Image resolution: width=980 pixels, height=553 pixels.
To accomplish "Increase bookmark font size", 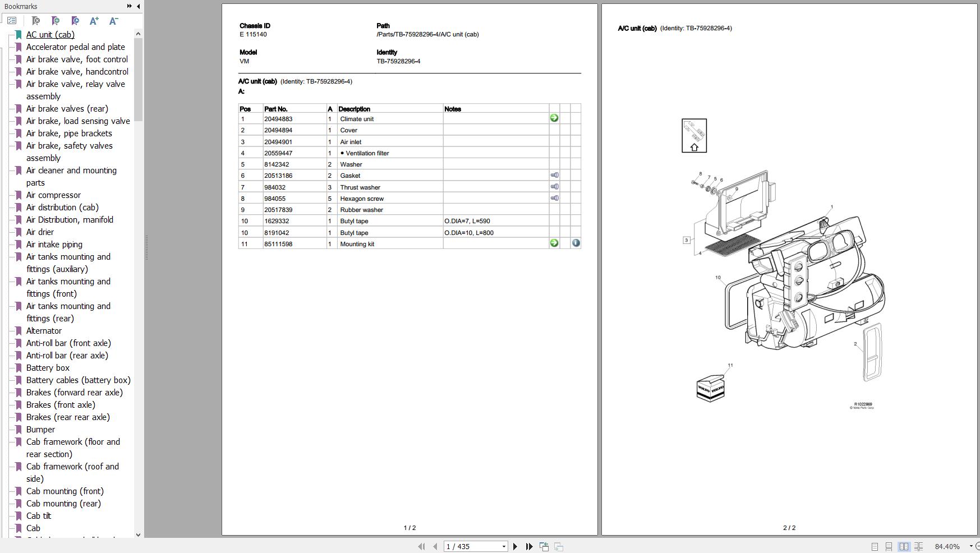I will pos(94,21).
